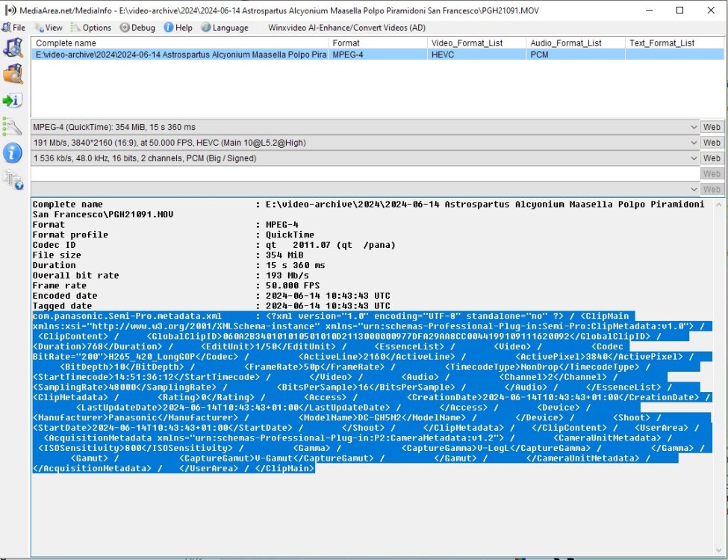This screenshot has height=560, width=728.
Task: Click the Video_Format_List column header
Action: tap(467, 43)
